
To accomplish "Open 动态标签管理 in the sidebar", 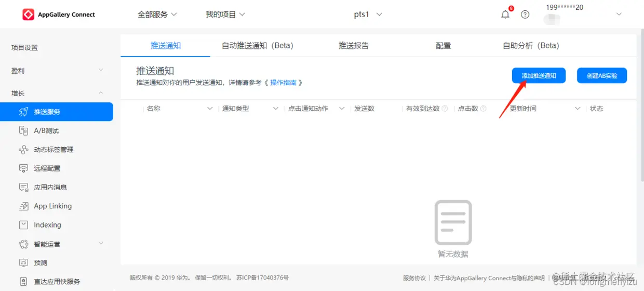I will (53, 150).
